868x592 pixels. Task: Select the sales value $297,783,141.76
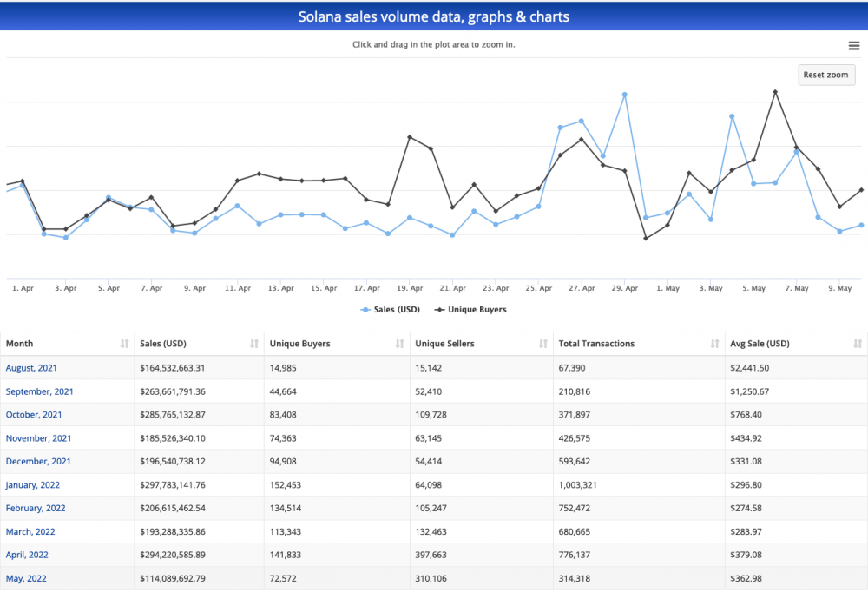click(173, 485)
